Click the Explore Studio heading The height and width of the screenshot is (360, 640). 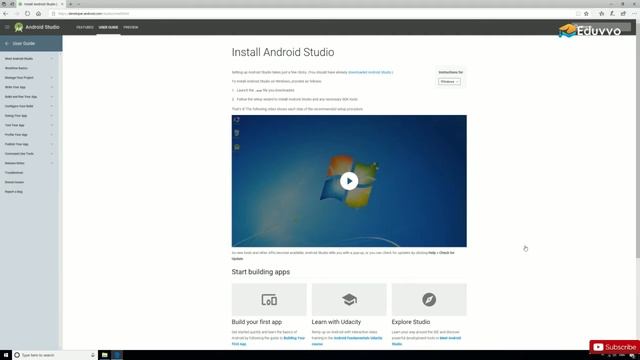coord(411,322)
